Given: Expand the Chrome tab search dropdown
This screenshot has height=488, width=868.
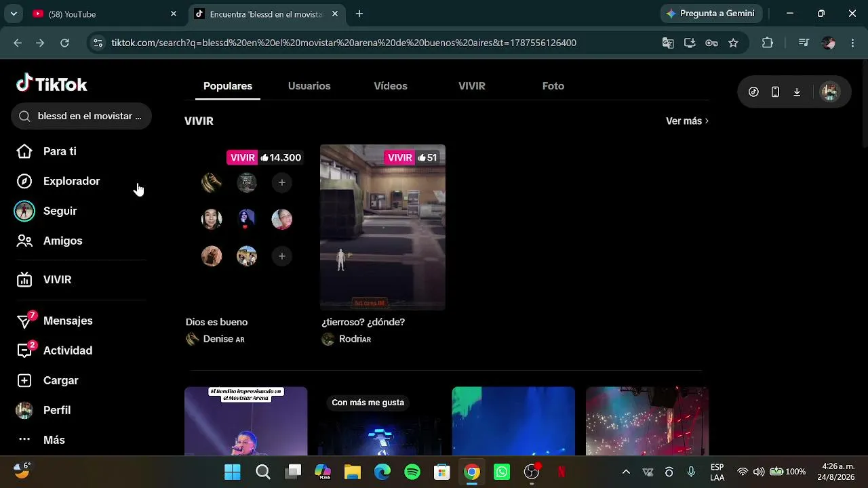Looking at the screenshot, I should coord(14,14).
